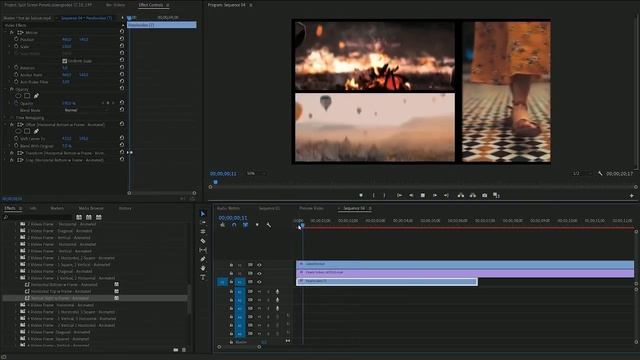This screenshot has height=360, width=640.
Task: Hide the top video track with eye toggle
Action: (259, 265)
